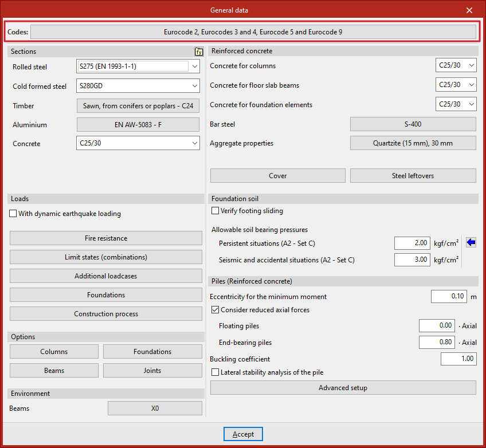Image resolution: width=486 pixels, height=448 pixels.
Task: Click the Accept button
Action: (243, 434)
